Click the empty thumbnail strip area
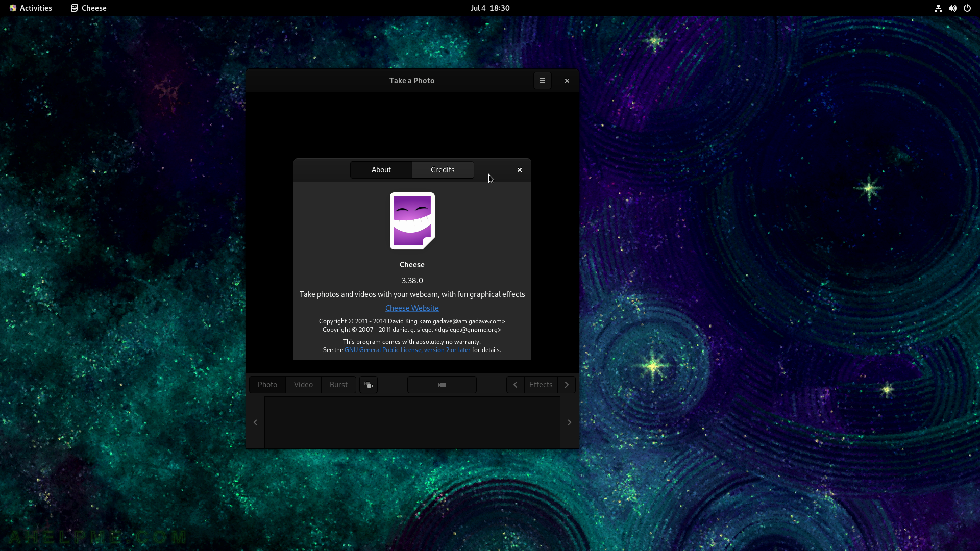 pyautogui.click(x=412, y=422)
